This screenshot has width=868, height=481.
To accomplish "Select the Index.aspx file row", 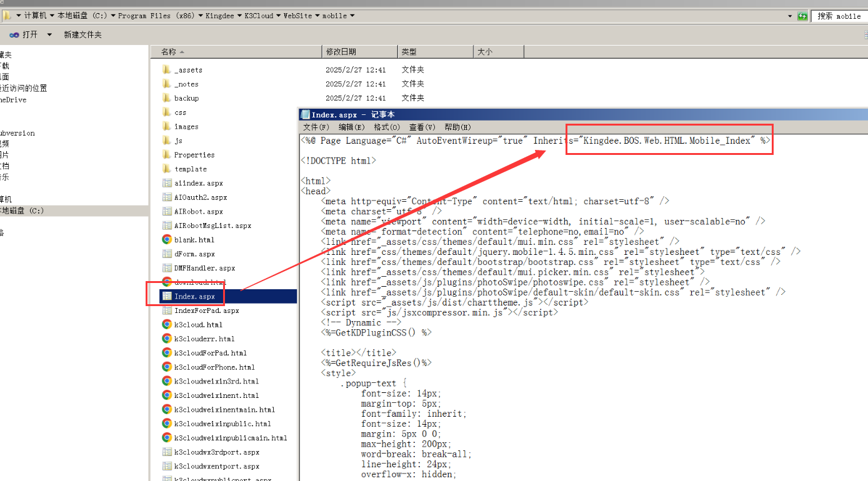I will [229, 296].
